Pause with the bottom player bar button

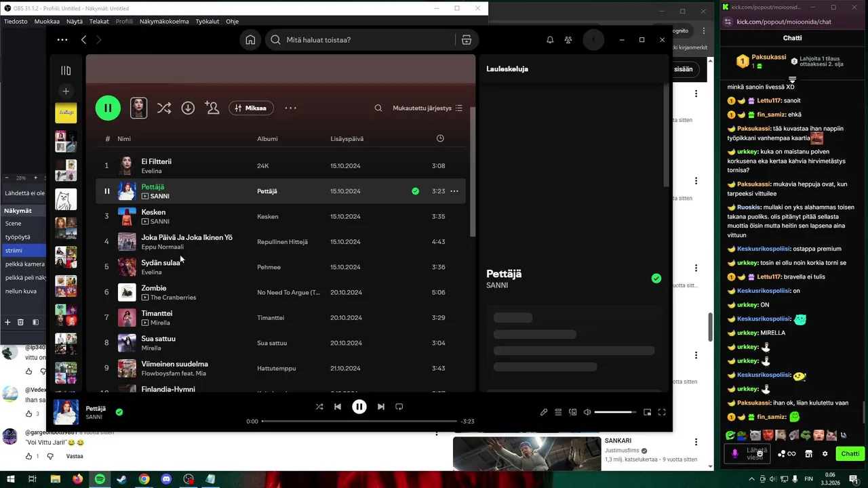tap(359, 407)
